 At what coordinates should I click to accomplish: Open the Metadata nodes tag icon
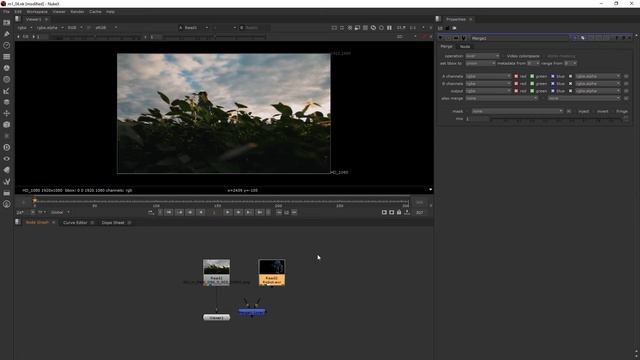(7, 170)
